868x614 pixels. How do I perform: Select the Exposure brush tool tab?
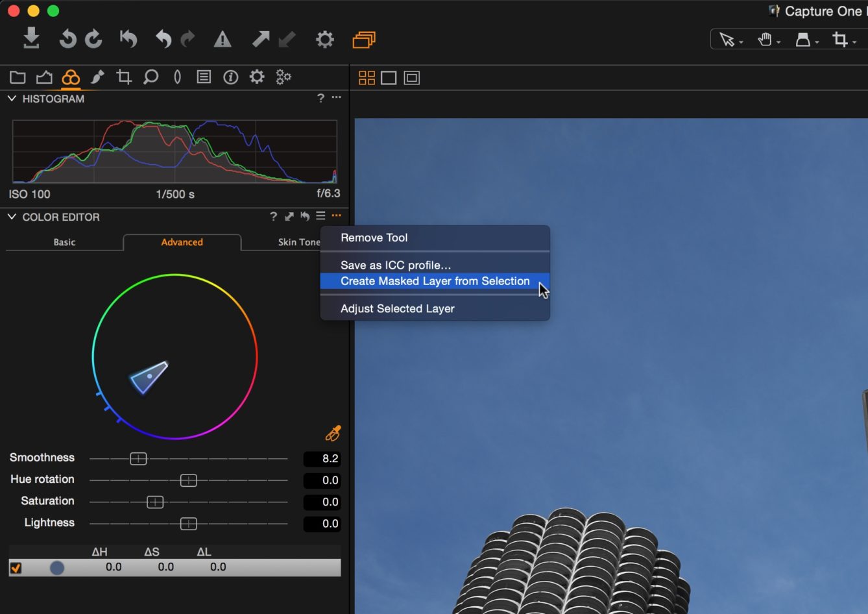(97, 77)
